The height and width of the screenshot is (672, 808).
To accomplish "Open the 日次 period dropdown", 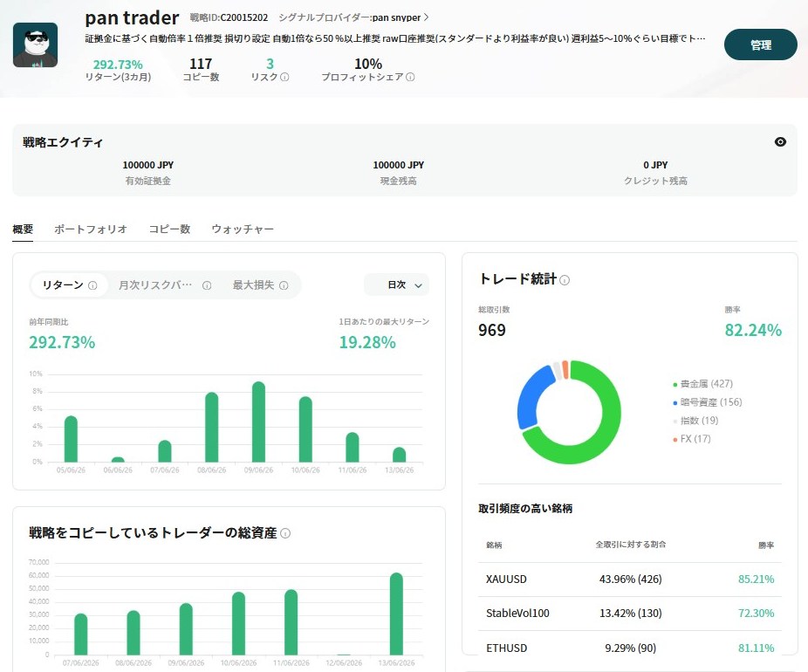I will click(396, 285).
